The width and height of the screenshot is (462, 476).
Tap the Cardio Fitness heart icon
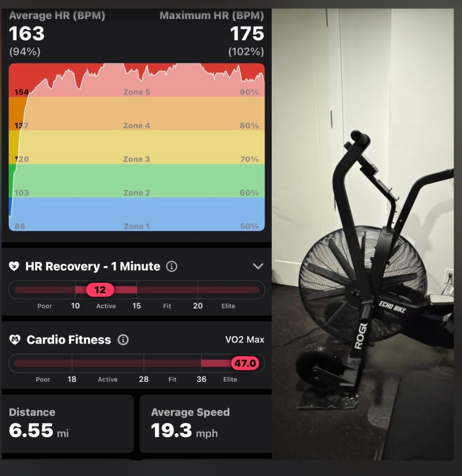tap(14, 339)
